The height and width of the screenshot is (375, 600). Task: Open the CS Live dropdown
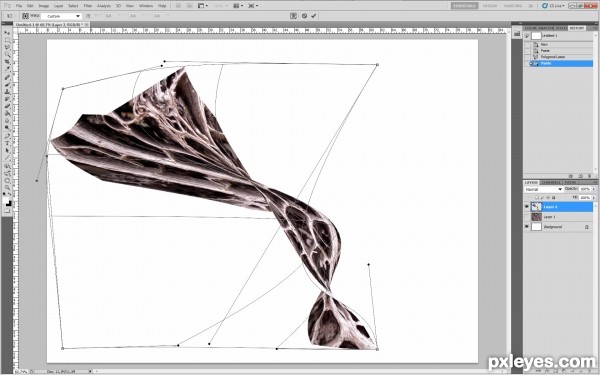pos(553,6)
